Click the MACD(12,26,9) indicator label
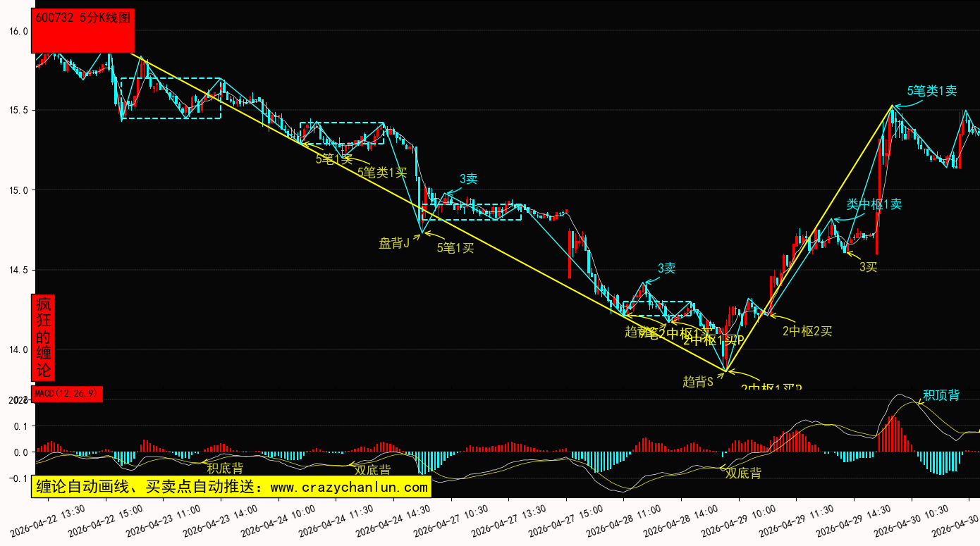The image size is (980, 546). coord(67,394)
